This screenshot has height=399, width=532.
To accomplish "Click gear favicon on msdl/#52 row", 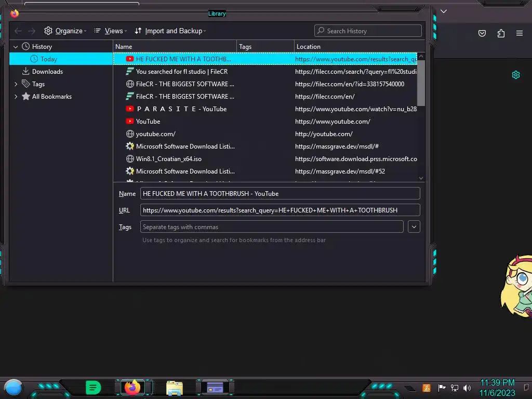I will (129, 171).
